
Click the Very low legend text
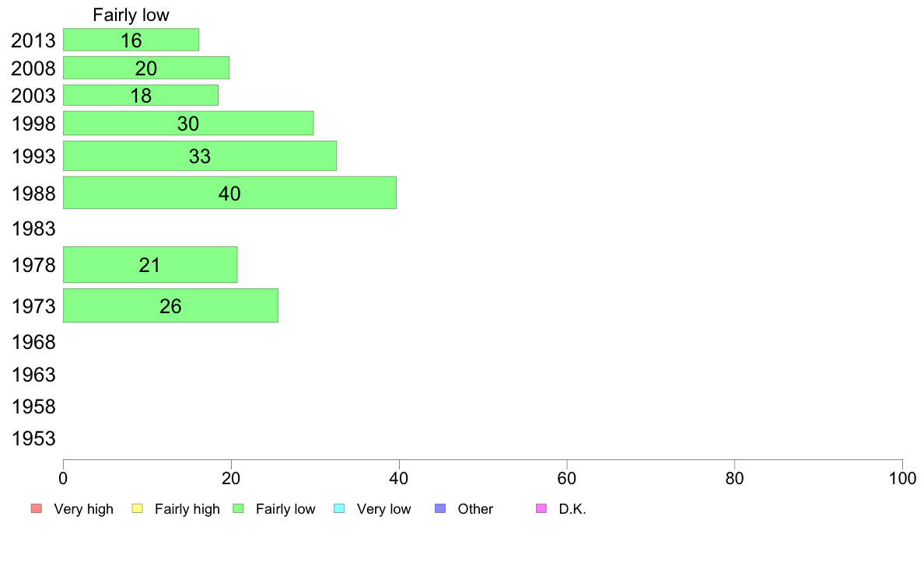tap(383, 509)
